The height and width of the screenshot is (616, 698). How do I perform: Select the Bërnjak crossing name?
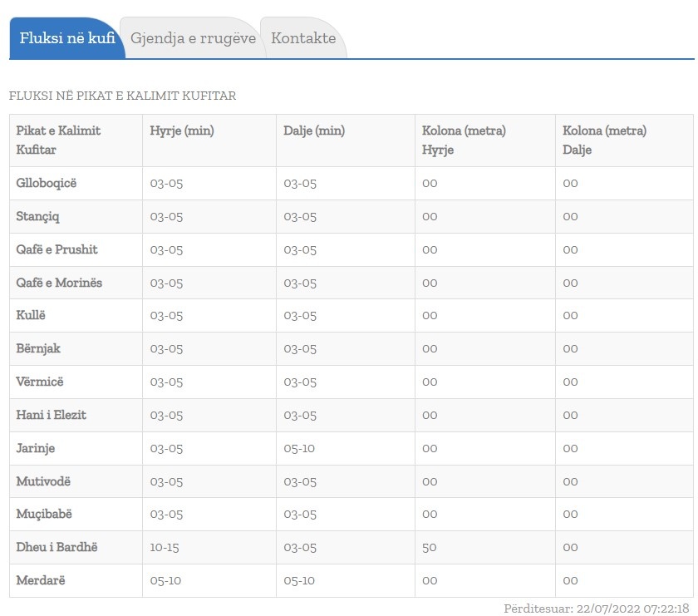(38, 348)
